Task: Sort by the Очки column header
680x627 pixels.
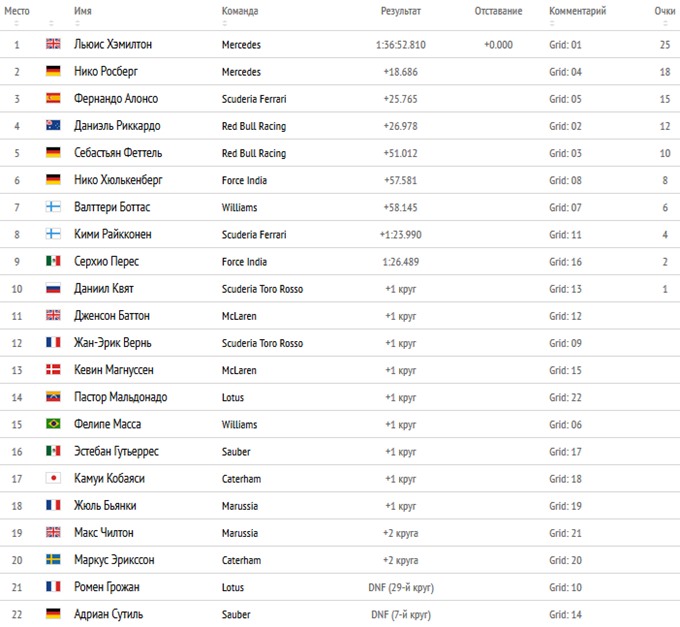Action: [664, 11]
